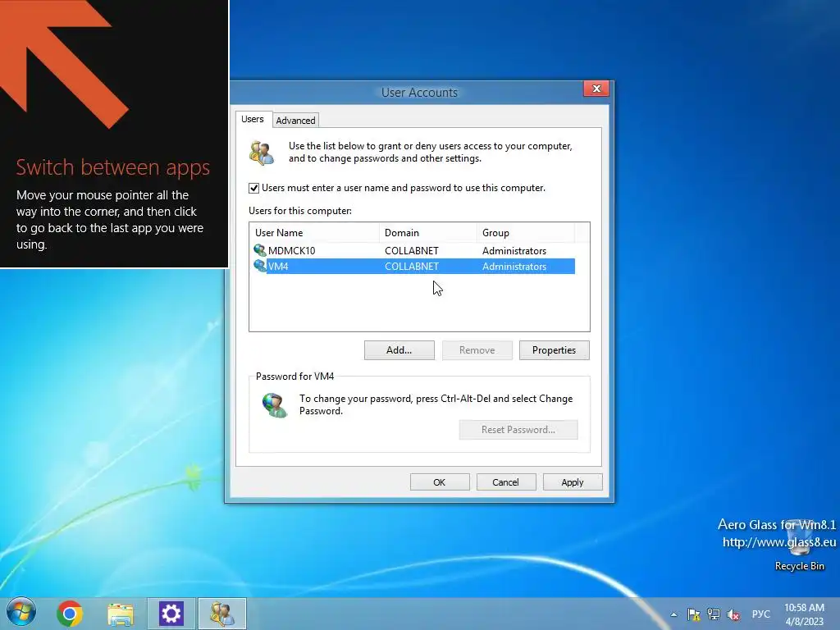Screen dimensions: 840x630
Task: Click the users and keys header icon
Action: pyautogui.click(x=262, y=153)
